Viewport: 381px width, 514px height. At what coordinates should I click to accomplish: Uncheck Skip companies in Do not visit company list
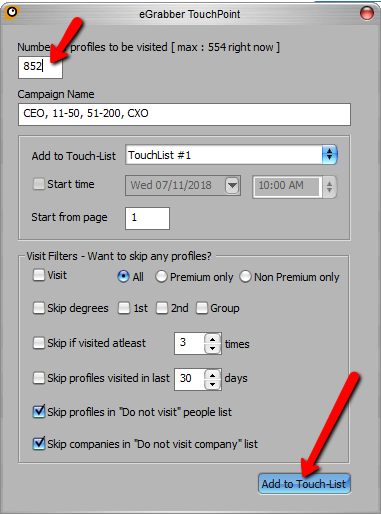(x=39, y=443)
